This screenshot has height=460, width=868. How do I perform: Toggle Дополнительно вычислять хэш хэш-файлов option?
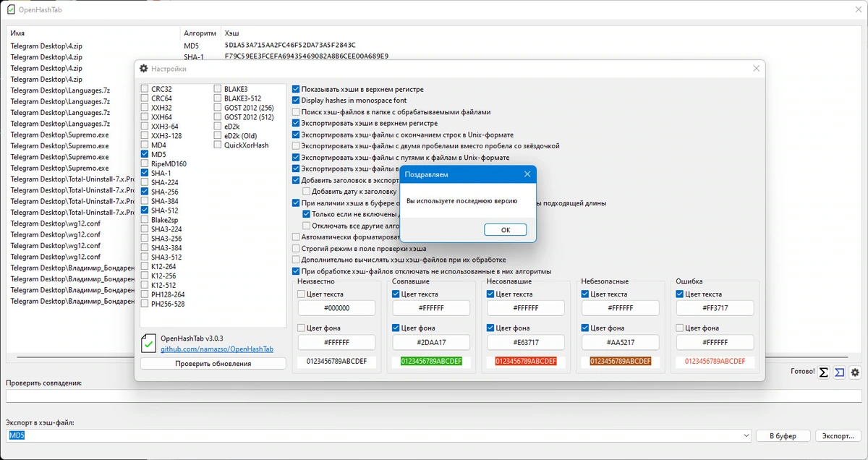tap(295, 260)
